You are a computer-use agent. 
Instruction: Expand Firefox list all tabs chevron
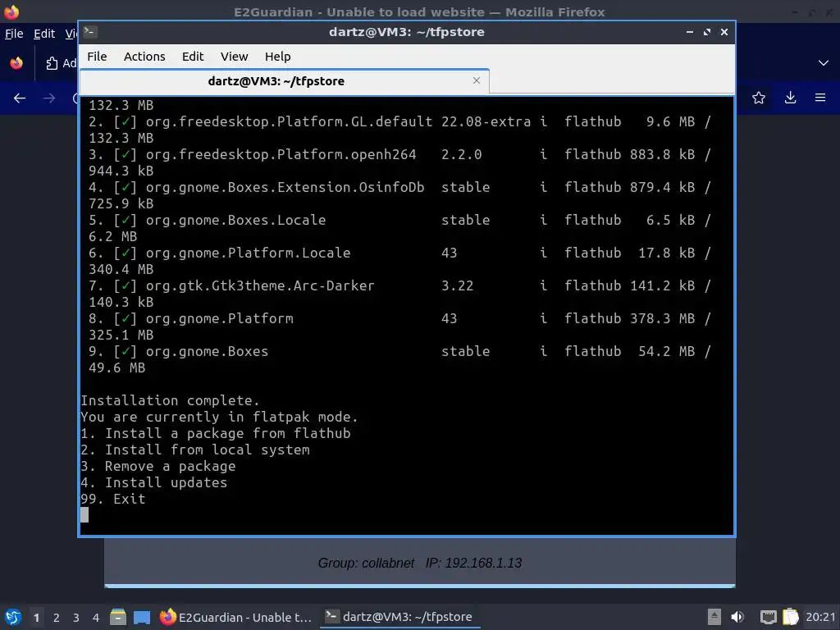tap(823, 63)
